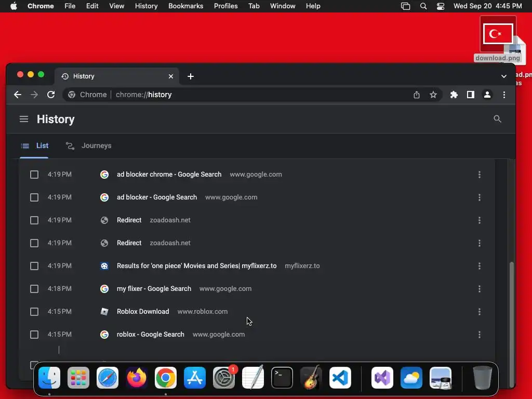Switch to the List tab
Screen dimensions: 532x399
[34, 145]
